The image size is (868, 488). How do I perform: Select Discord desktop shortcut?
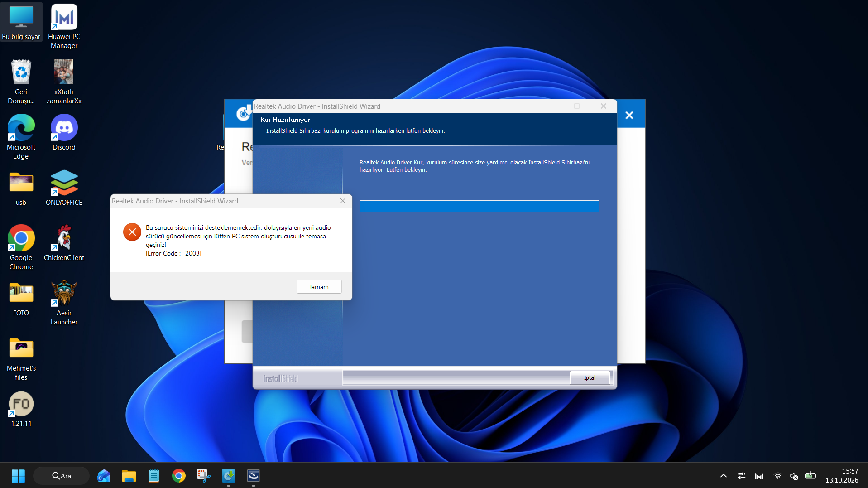64,133
